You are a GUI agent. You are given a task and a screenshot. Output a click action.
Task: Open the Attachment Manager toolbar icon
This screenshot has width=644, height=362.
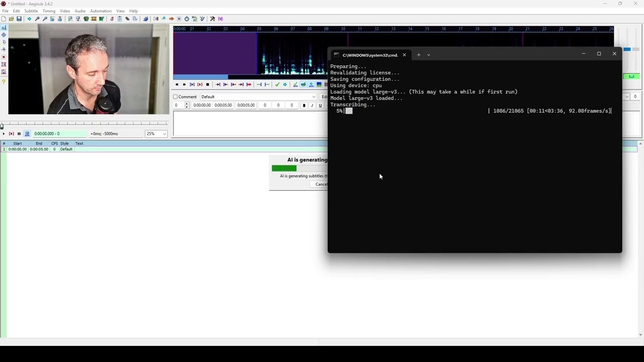click(127, 19)
